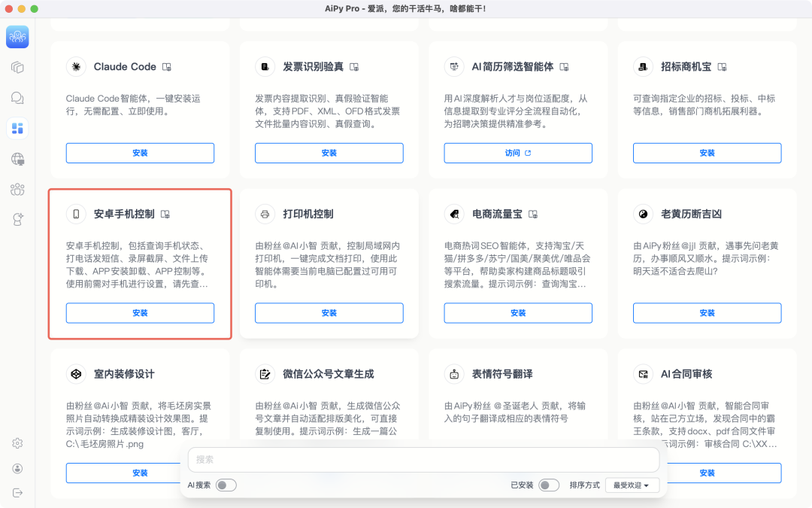
Task: Click the 电商流量宝 icon
Action: click(454, 214)
